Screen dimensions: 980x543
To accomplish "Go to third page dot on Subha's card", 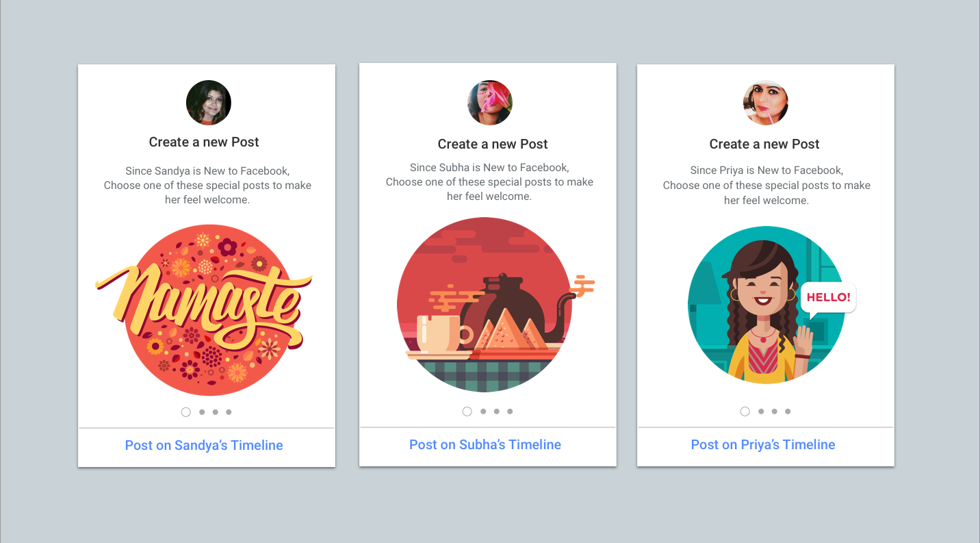I will (497, 412).
